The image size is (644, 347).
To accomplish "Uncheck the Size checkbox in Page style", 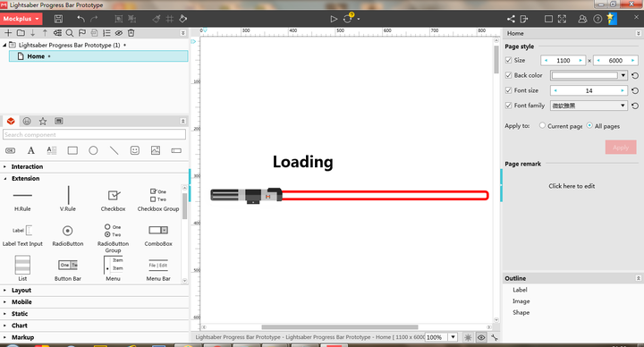I will tap(508, 60).
